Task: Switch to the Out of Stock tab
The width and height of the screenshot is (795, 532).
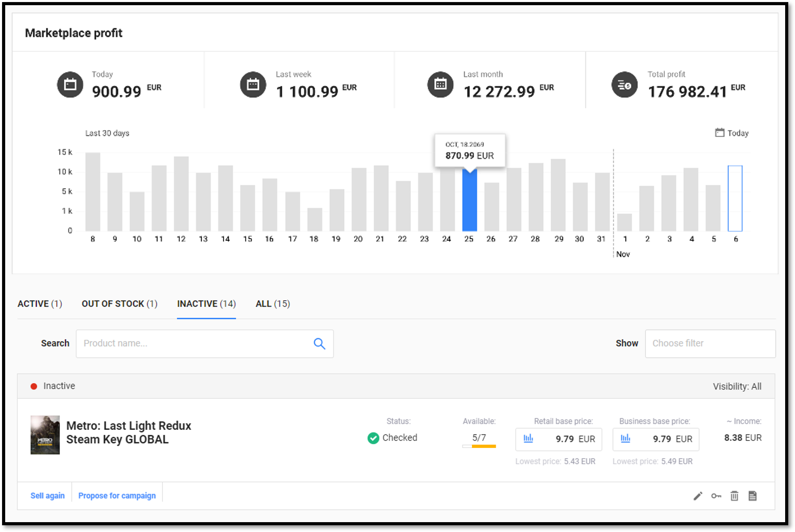Action: coord(119,304)
